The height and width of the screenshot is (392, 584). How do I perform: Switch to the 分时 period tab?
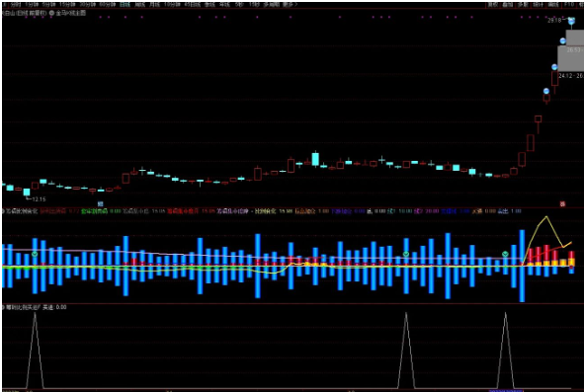tap(15, 5)
